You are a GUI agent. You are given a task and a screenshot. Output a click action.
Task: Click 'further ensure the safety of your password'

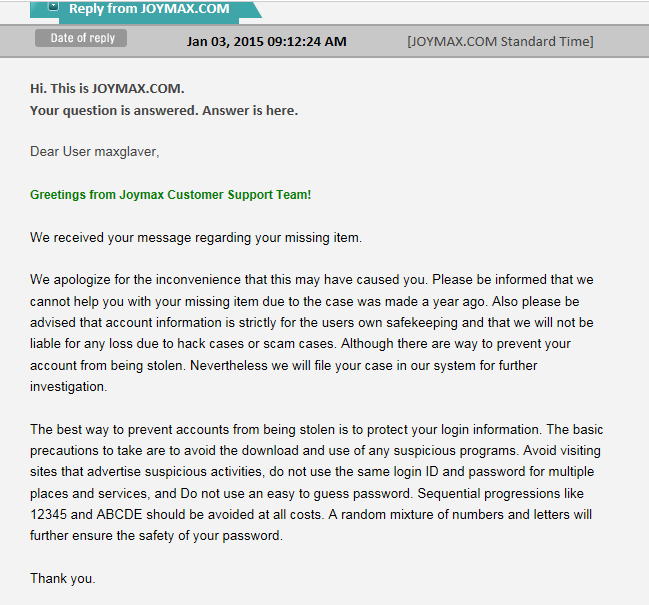157,535
